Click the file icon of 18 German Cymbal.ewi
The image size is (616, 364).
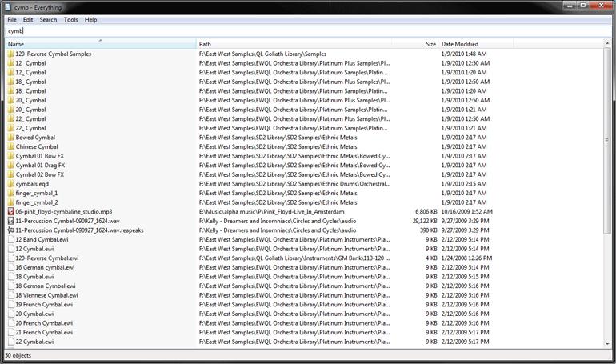pos(11,286)
